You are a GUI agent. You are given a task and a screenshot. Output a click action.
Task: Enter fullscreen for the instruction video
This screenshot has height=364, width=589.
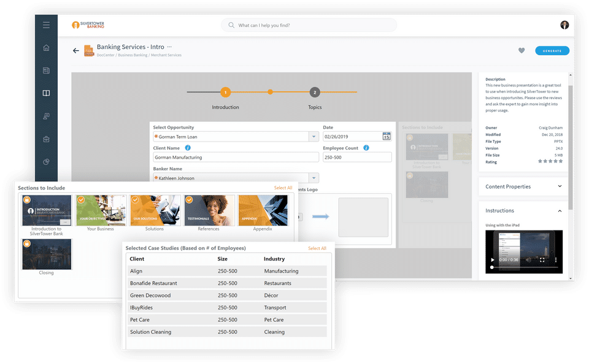pos(542,260)
